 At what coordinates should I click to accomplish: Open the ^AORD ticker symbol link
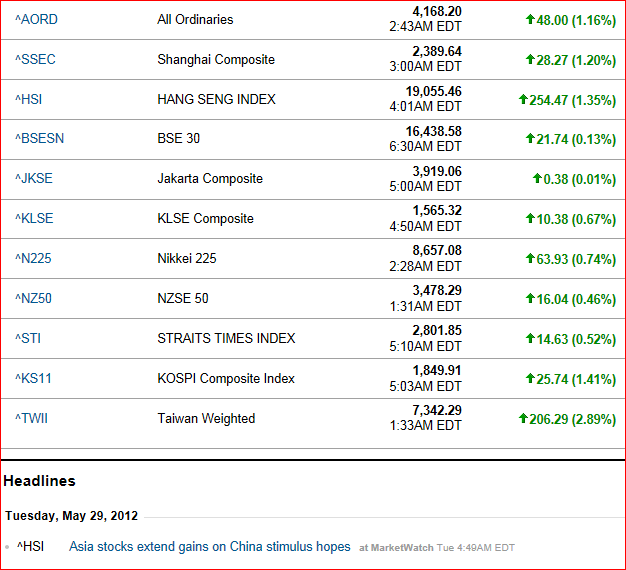(x=36, y=20)
